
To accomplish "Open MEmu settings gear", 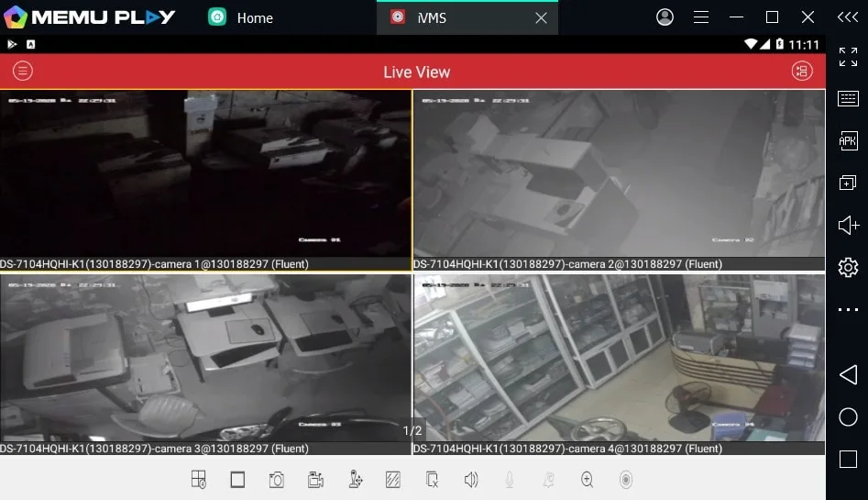I will [848, 268].
